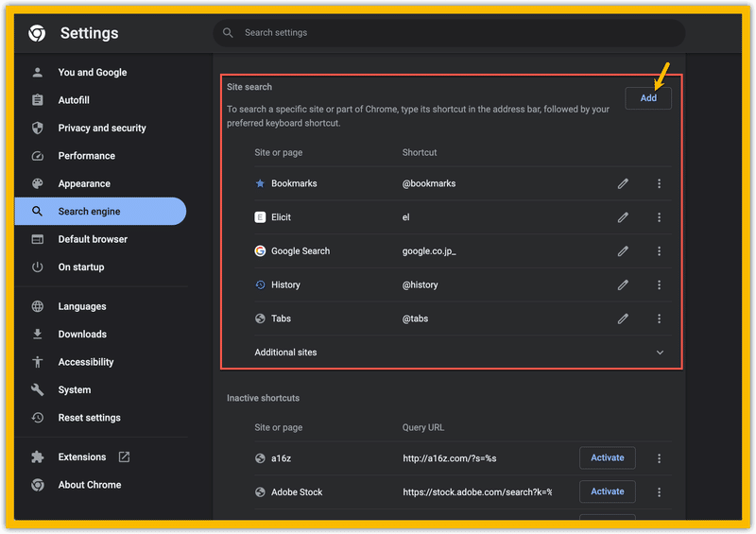The height and width of the screenshot is (534, 756).
Task: Click the Elicit site icon
Action: (260, 217)
